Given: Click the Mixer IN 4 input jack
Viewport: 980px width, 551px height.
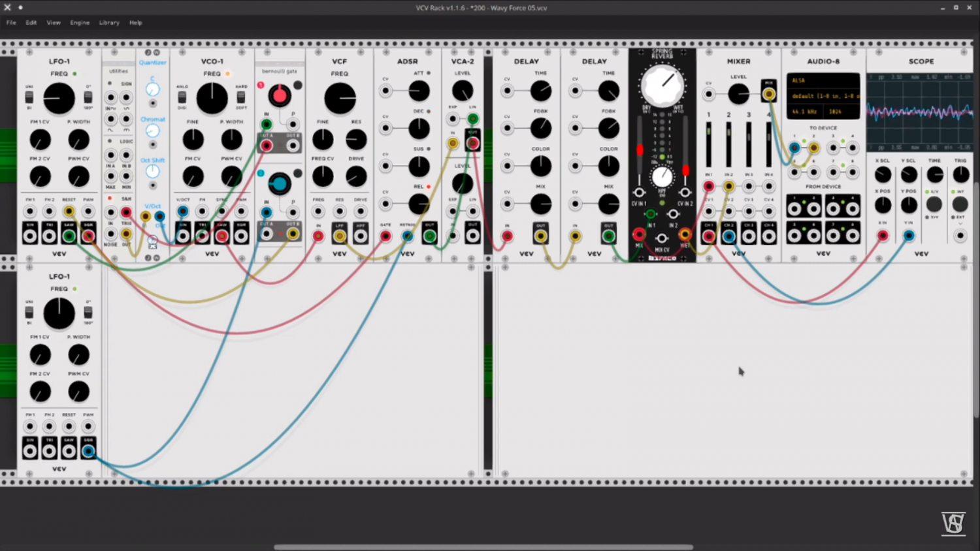Looking at the screenshot, I should (769, 187).
